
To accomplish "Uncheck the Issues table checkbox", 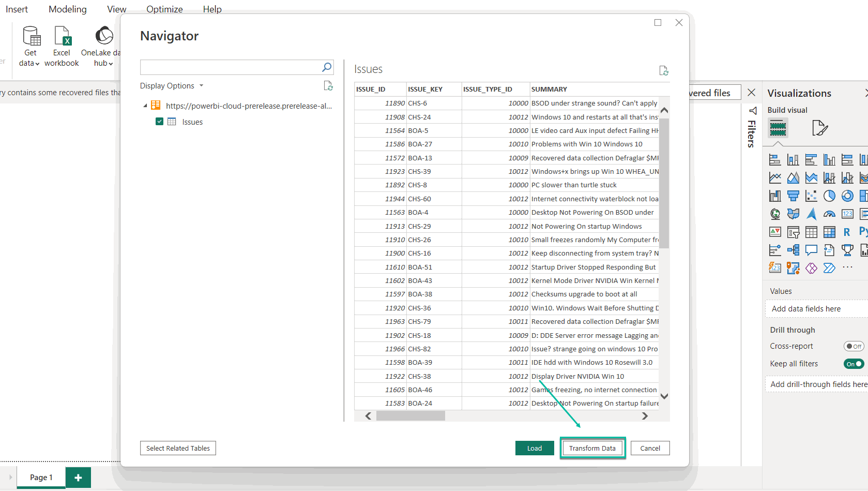I will coord(160,122).
